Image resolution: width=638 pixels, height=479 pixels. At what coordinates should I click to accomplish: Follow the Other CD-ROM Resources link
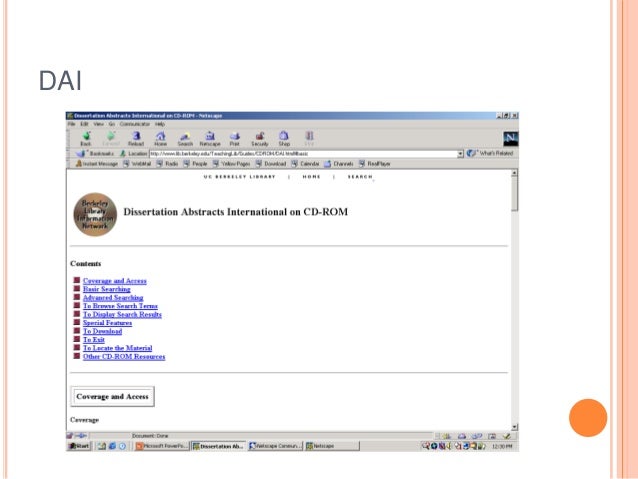coord(124,357)
